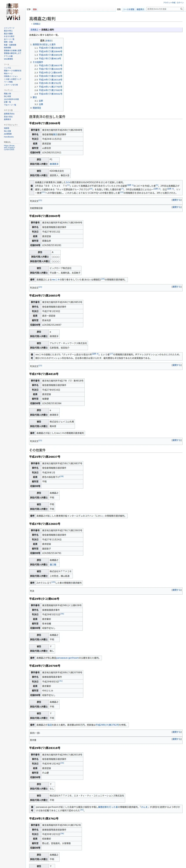Screen dimensions: 186x868
Task: Click the 2ch link in 20848号 remarks
Action: tap(68, 182)
